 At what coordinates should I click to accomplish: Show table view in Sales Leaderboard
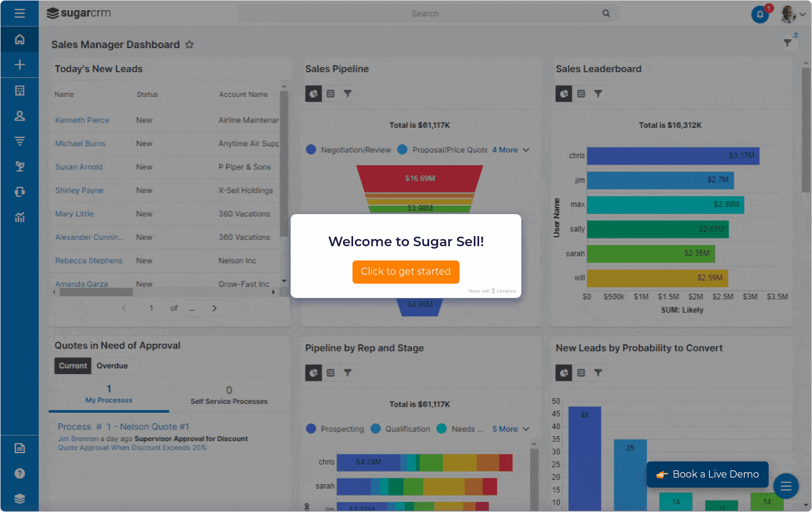point(581,93)
